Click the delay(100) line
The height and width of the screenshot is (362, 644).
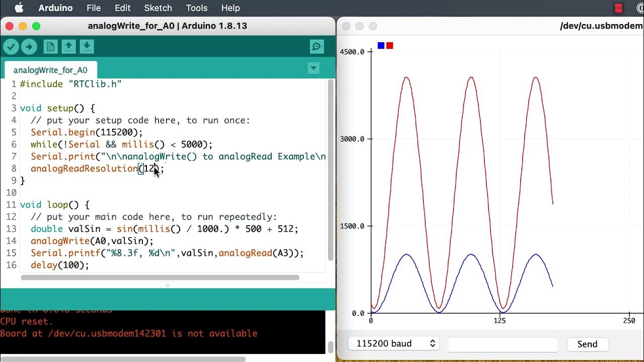[60, 265]
